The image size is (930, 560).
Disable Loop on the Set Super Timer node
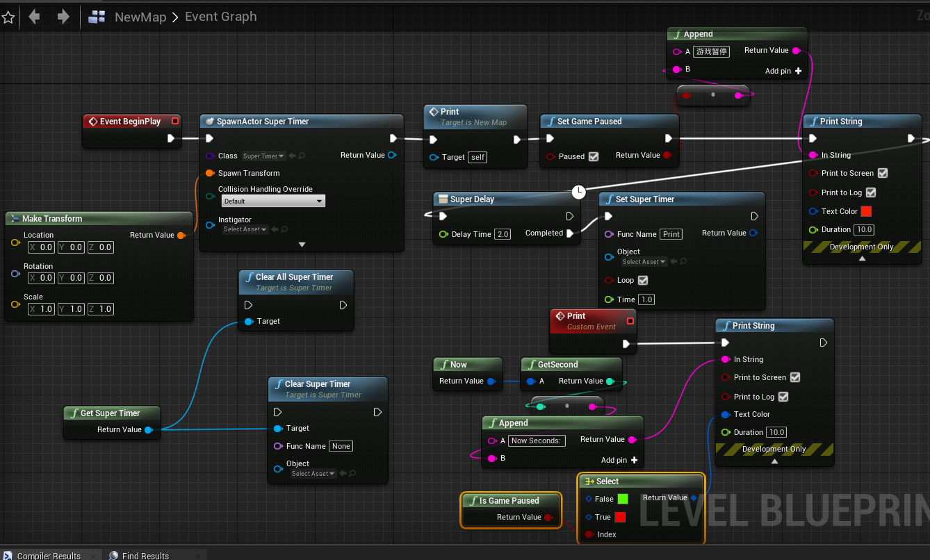click(643, 280)
